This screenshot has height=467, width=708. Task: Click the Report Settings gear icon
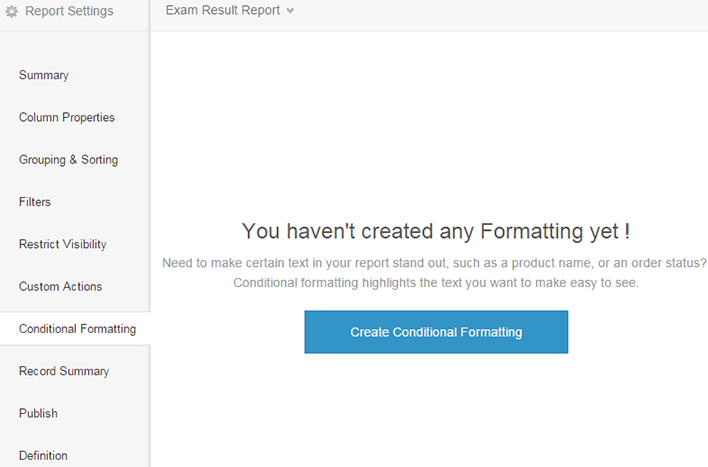[12, 12]
